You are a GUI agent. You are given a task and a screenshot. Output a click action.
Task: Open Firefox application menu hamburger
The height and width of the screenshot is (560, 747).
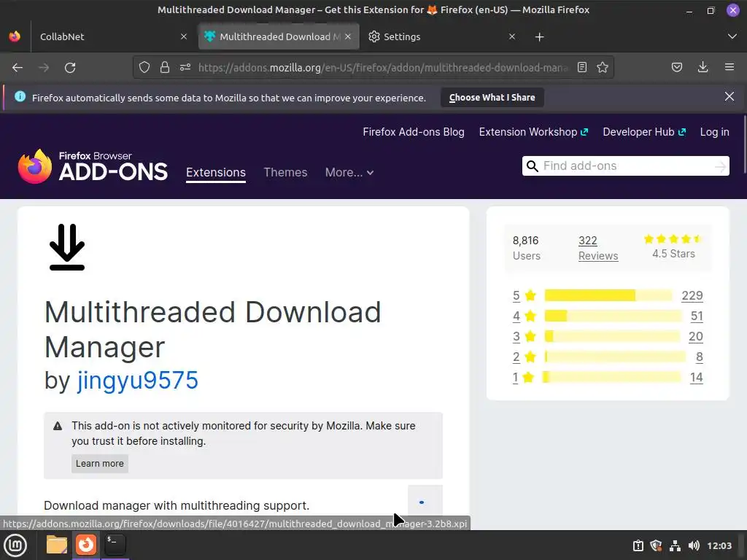729,67
